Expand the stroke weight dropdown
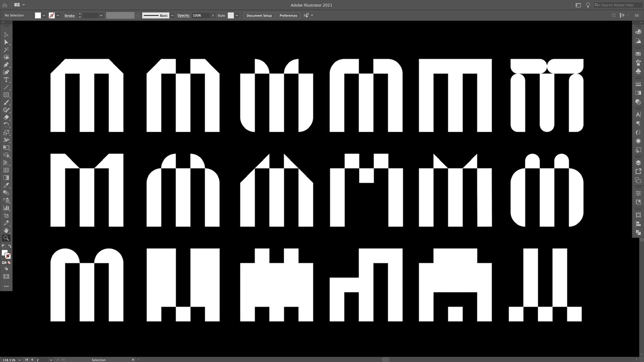644x362 pixels. pos(101,15)
